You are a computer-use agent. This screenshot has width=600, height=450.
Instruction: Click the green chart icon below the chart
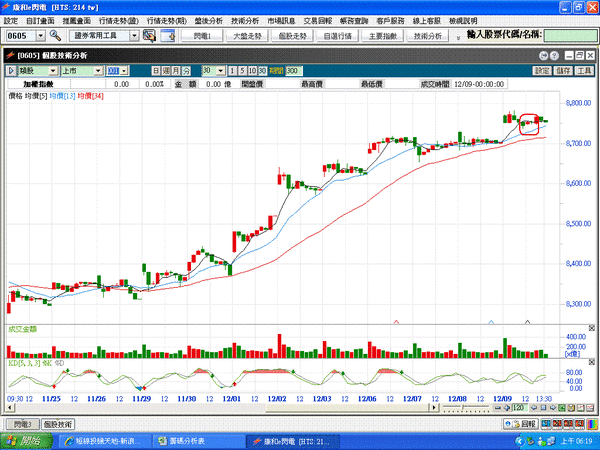562,408
